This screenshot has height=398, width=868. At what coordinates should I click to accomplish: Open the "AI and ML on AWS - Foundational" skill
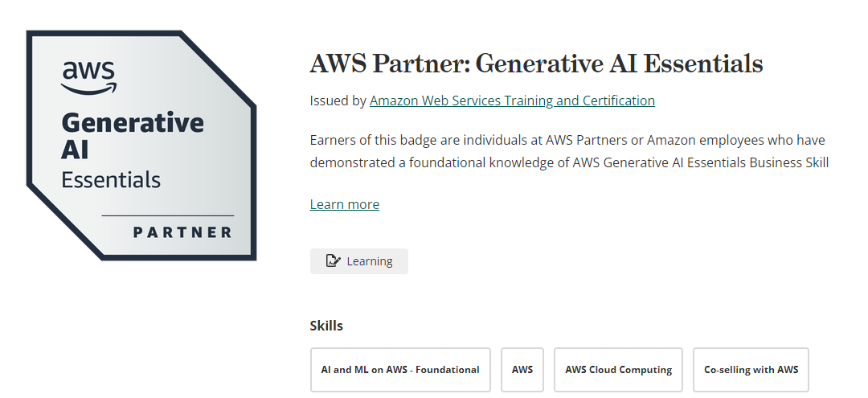tap(400, 370)
